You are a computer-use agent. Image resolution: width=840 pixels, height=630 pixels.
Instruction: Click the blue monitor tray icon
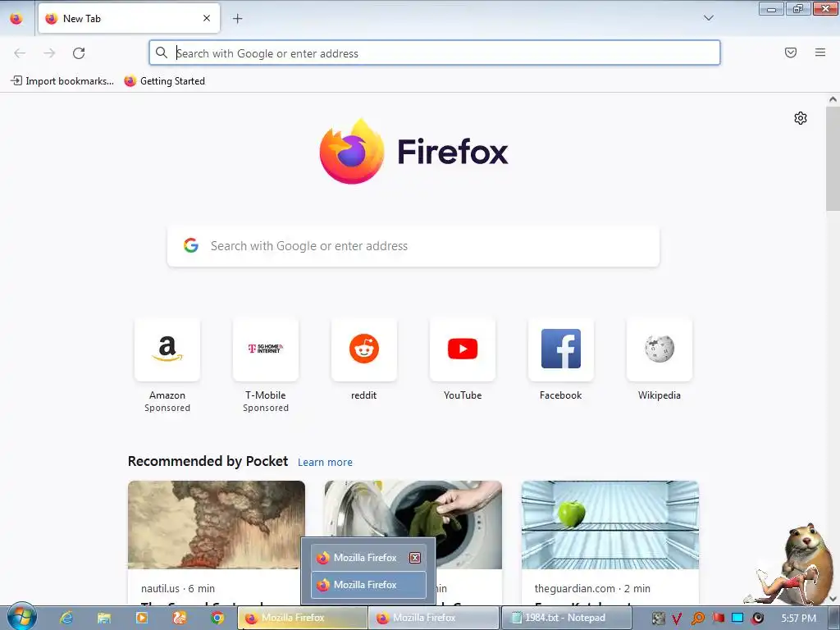click(737, 618)
